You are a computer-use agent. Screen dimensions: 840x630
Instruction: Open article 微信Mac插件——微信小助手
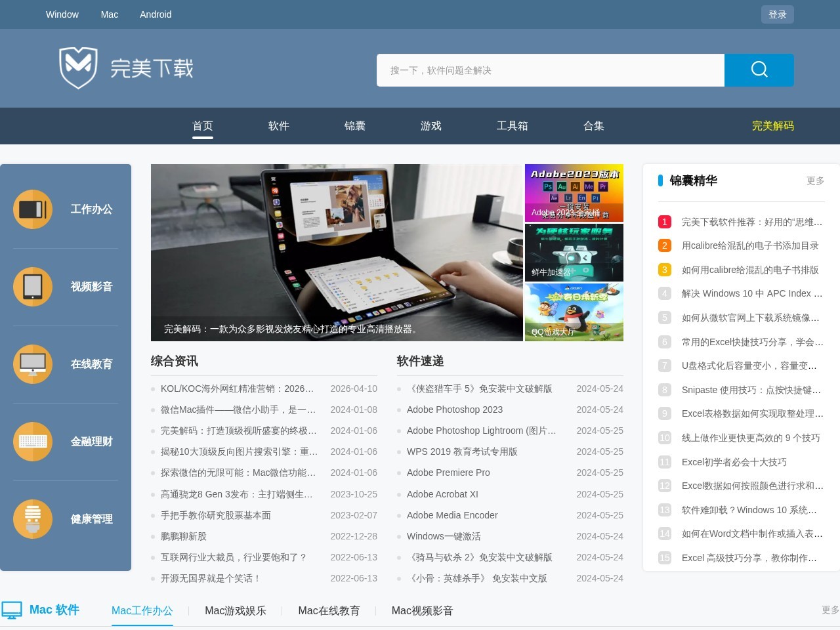pos(238,409)
